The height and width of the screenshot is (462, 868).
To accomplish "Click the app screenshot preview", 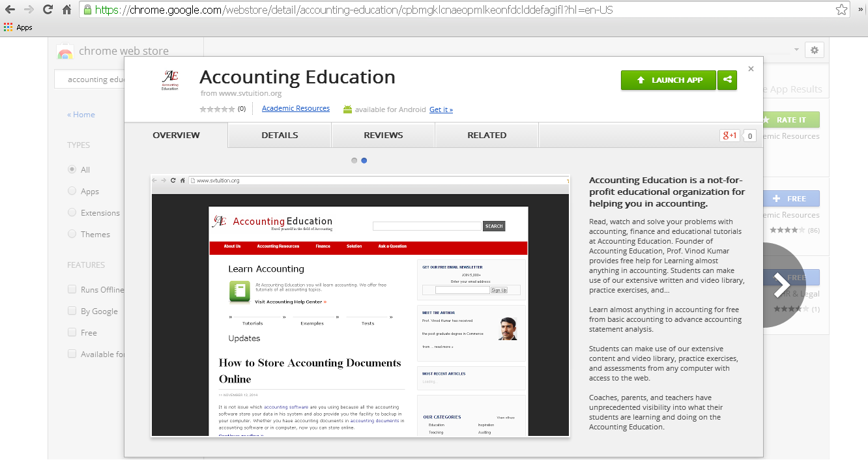I will point(360,306).
